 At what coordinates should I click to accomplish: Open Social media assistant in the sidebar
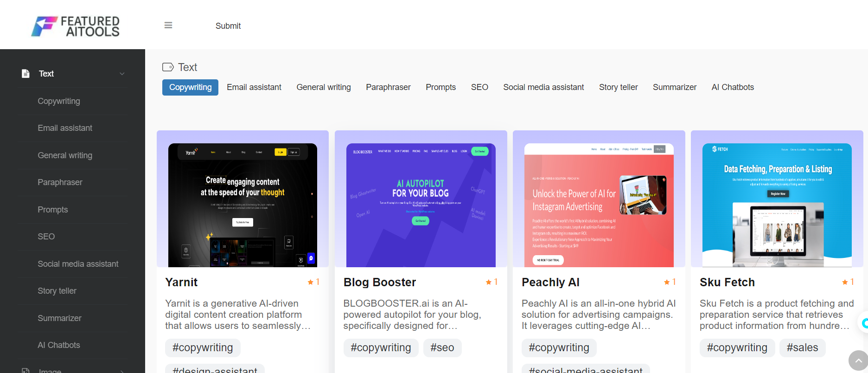(78, 264)
